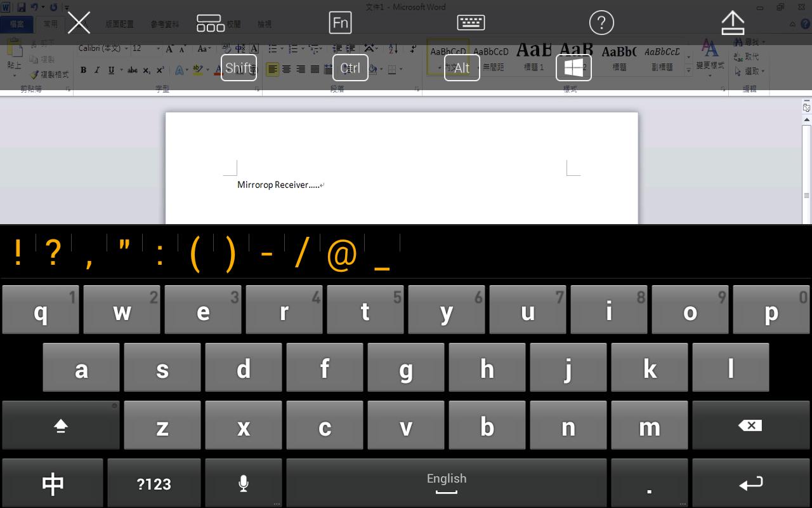
Task: Click the document text Mirrorop Receiver
Action: [273, 185]
